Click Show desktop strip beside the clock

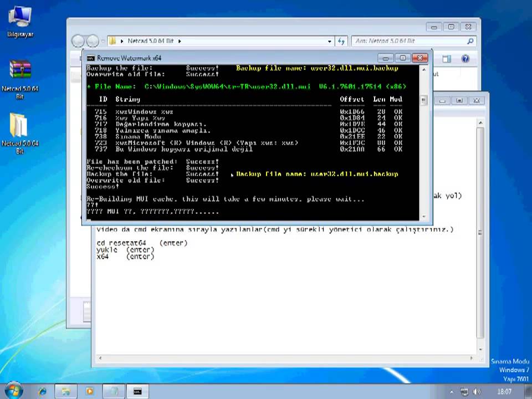click(x=528, y=392)
